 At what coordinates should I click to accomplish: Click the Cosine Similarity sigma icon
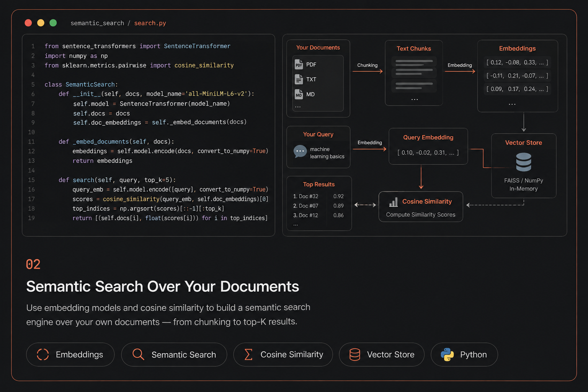point(248,354)
